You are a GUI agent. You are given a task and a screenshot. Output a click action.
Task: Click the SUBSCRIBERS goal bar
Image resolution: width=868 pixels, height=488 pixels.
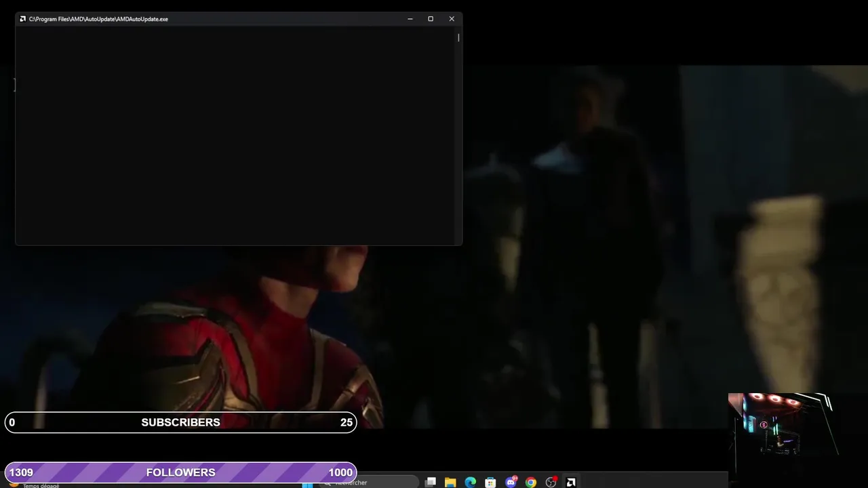tap(180, 422)
